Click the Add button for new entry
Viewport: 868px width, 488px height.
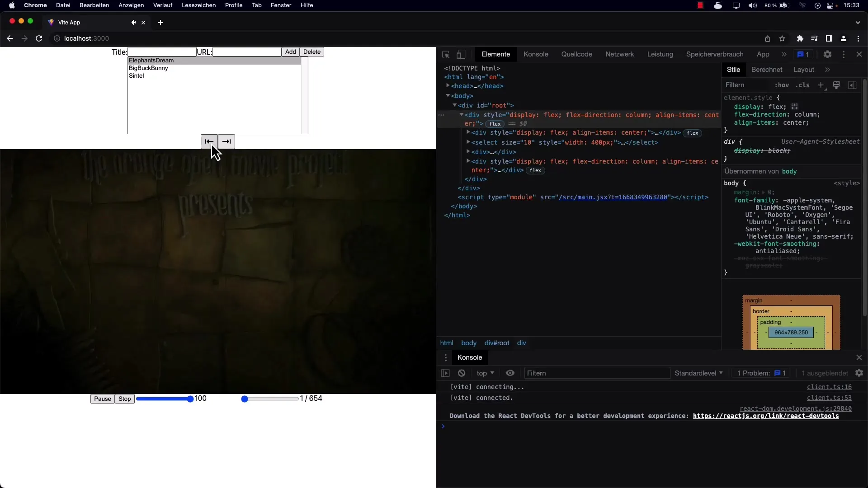(290, 52)
